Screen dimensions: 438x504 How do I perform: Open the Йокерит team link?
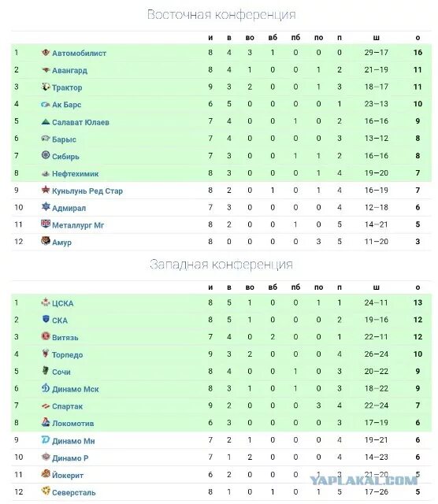tap(68, 475)
